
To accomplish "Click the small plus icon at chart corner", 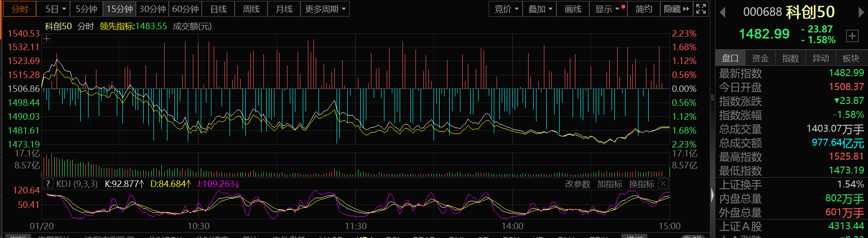I will coord(46,39).
